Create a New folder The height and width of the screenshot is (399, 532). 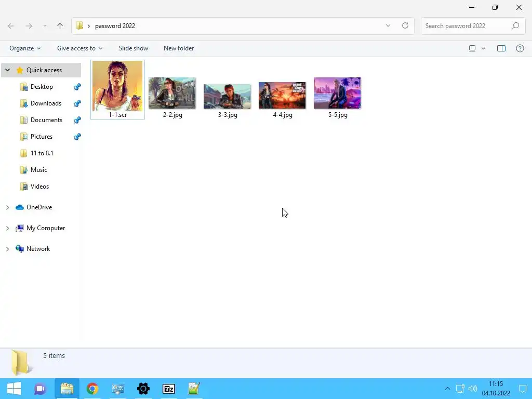click(179, 48)
